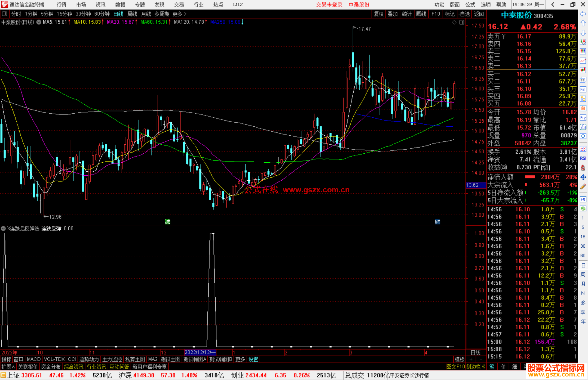Click the RSI indicator sidebar icon

point(583,158)
